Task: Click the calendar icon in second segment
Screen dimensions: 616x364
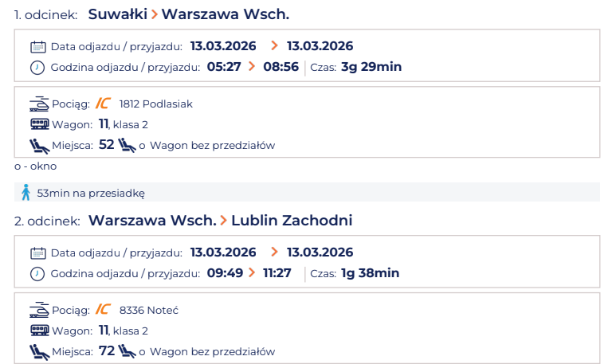Action: (38, 253)
